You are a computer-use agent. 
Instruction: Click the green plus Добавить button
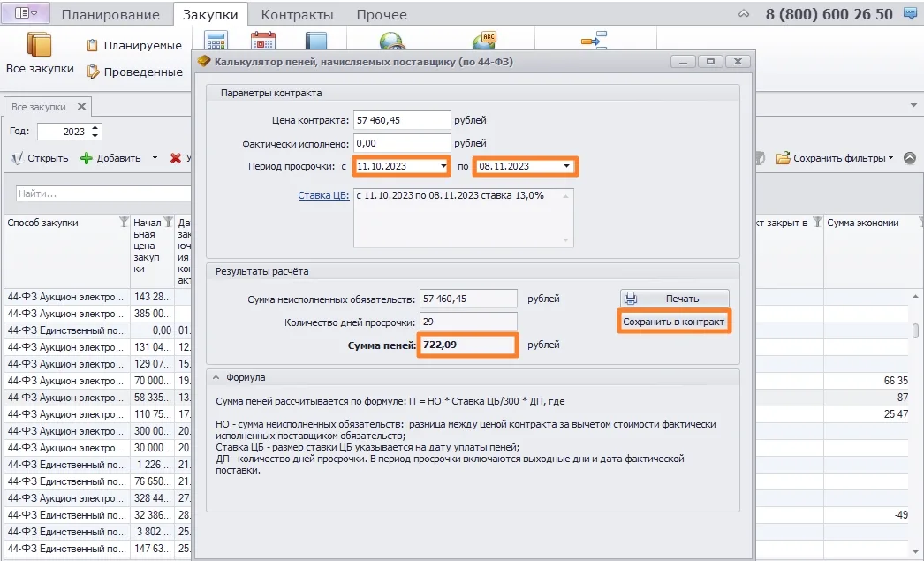[x=110, y=158]
